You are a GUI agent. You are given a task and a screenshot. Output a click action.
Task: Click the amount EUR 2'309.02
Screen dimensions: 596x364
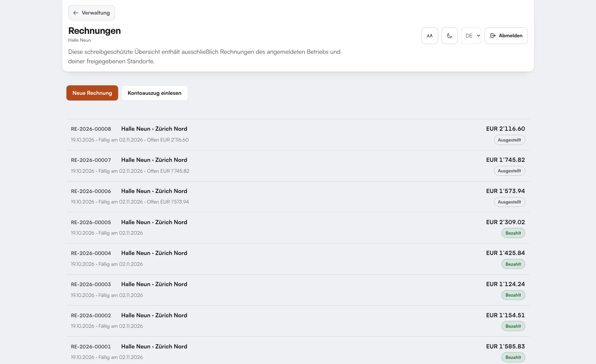(505, 222)
